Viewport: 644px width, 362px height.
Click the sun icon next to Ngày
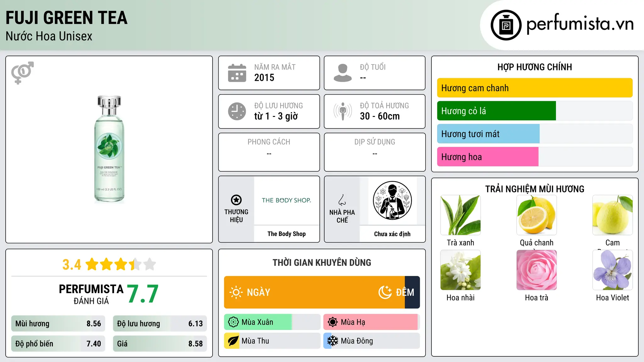pyautogui.click(x=236, y=292)
